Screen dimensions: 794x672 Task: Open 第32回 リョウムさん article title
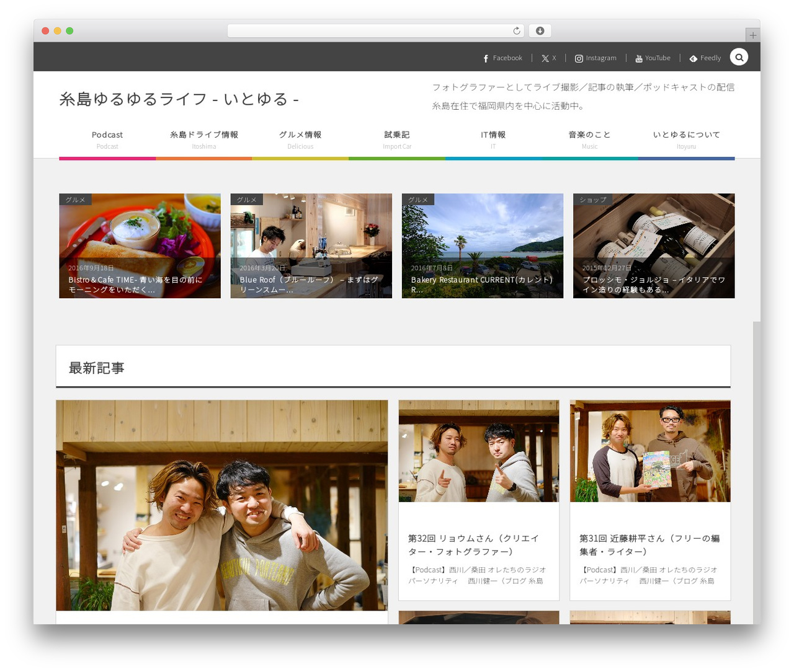pyautogui.click(x=473, y=545)
